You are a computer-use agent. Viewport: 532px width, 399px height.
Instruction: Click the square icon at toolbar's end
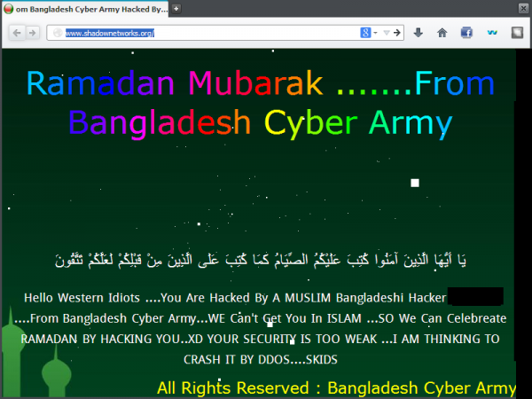(x=517, y=33)
